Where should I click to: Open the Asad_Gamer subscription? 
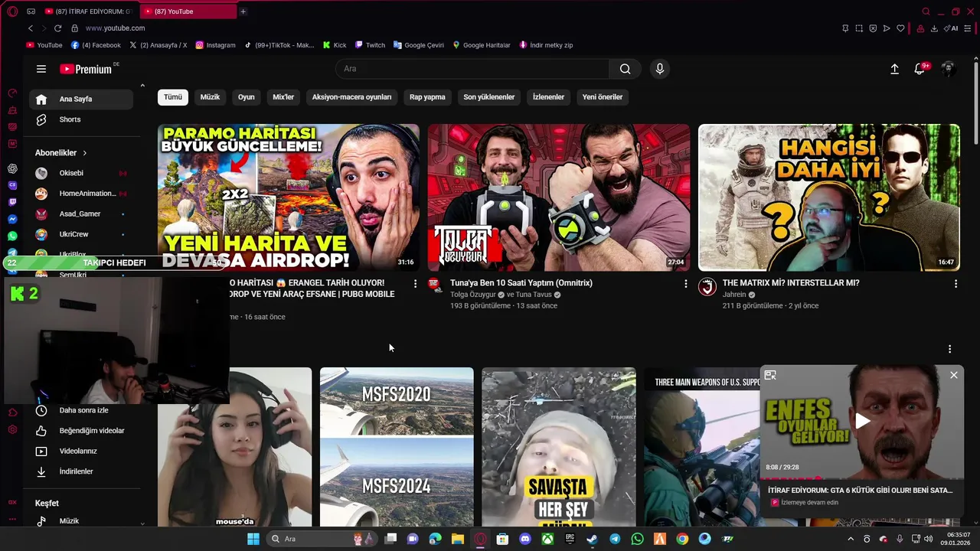click(x=81, y=214)
